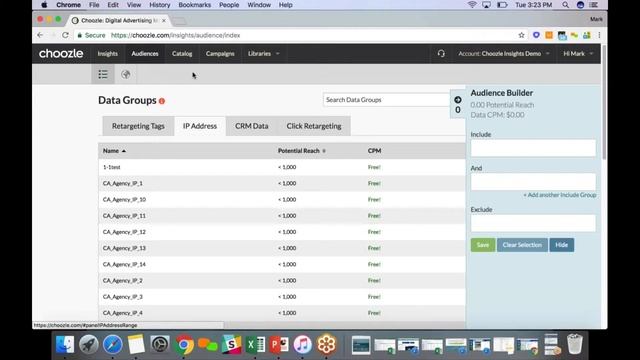Screen dimensions: 640x360
Task: Select the CA_Agency_IP_10 row
Action: point(282,200)
